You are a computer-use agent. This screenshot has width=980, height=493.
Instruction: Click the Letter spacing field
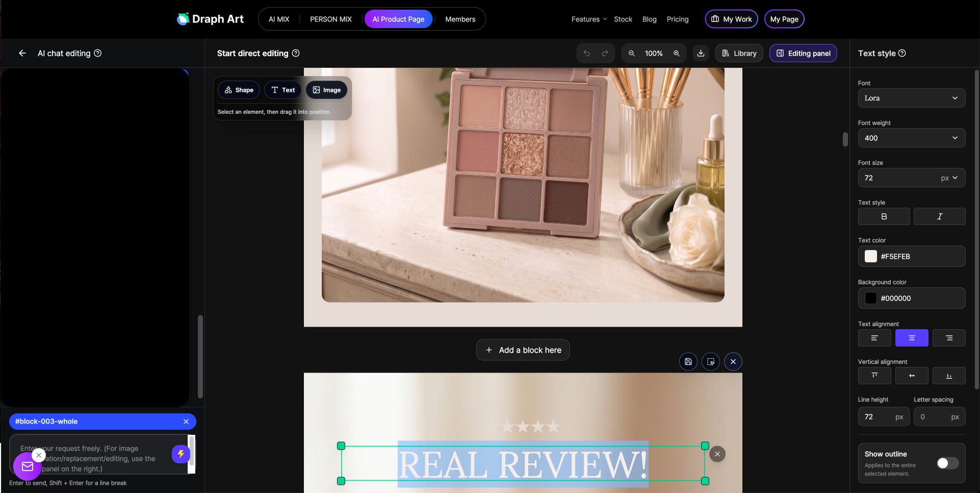[x=940, y=417]
